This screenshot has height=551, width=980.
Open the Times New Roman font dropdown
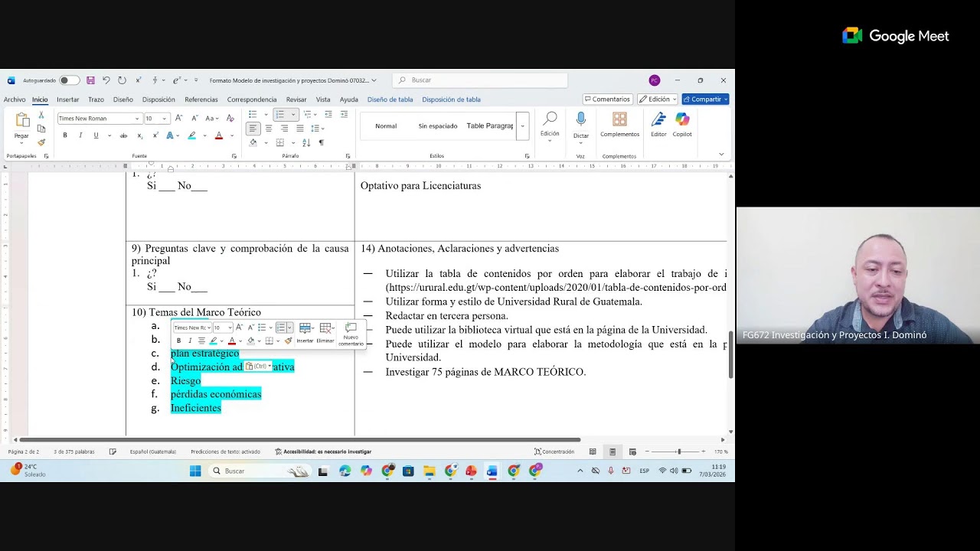click(x=137, y=119)
